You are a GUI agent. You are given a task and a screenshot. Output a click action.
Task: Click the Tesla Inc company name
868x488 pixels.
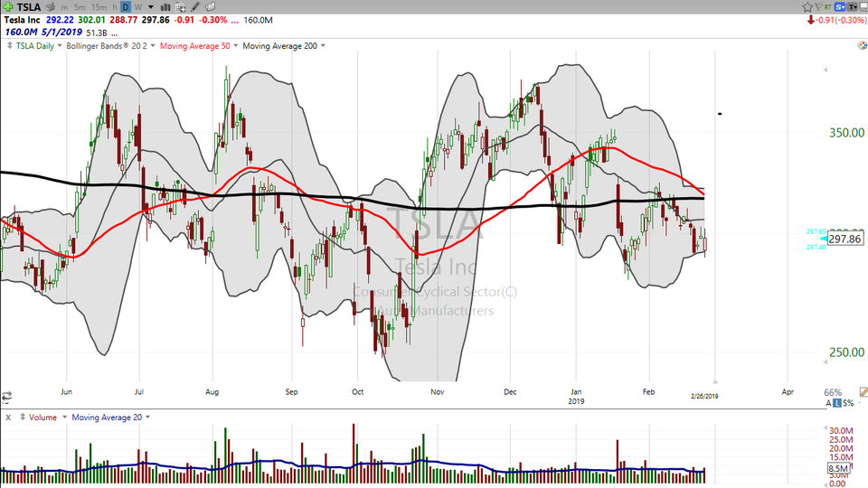click(22, 20)
